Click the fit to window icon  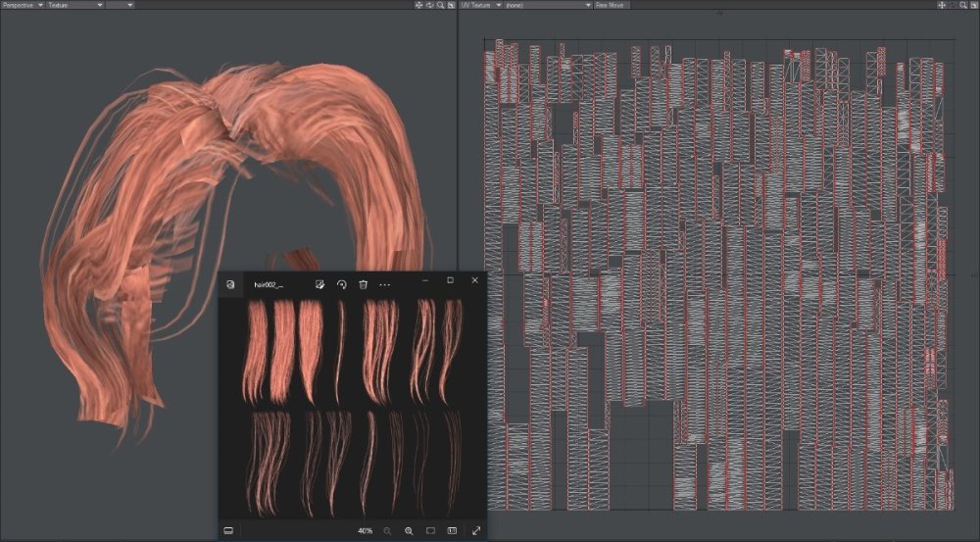430,530
